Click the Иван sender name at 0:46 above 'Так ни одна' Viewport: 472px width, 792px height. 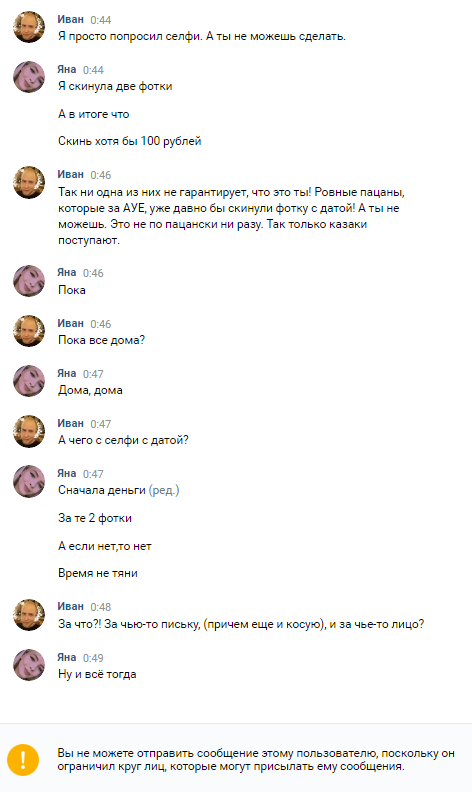pos(70,175)
